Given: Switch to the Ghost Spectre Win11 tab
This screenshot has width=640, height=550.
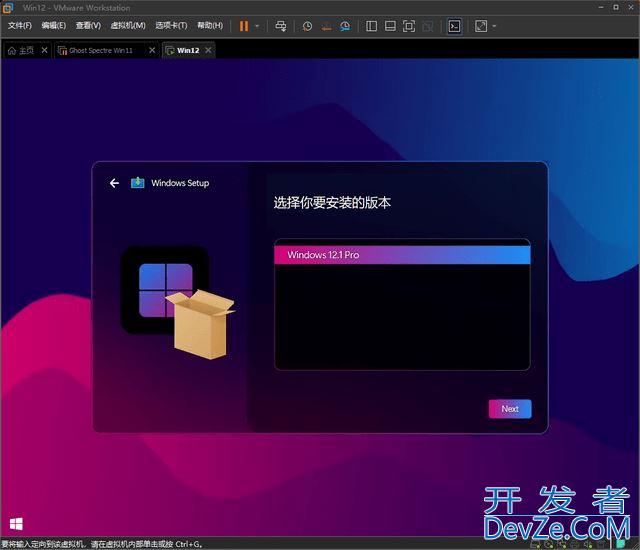Looking at the screenshot, I should [x=100, y=50].
